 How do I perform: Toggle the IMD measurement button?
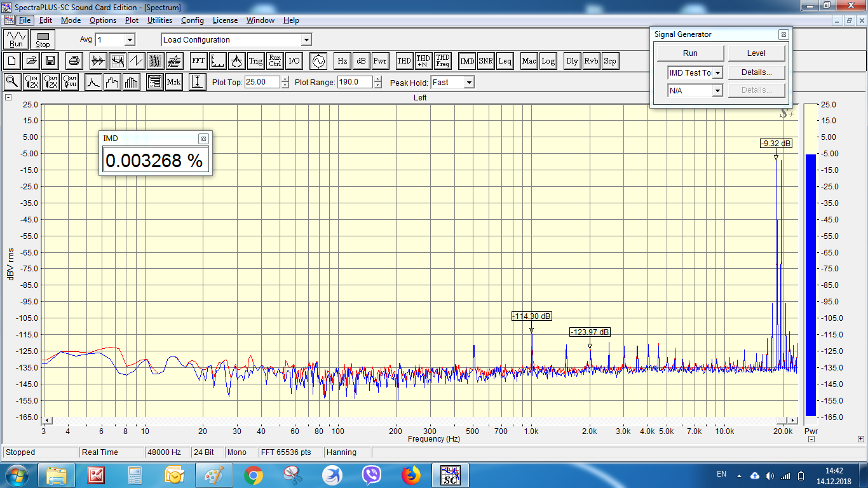[x=467, y=62]
